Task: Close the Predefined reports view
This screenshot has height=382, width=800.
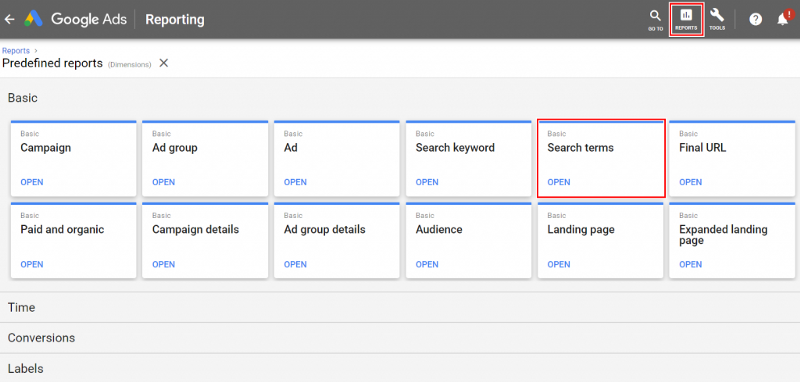Action: 164,63
